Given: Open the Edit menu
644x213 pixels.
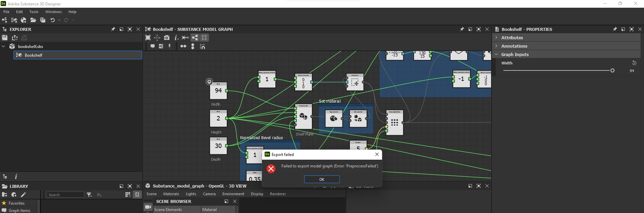Looking at the screenshot, I should 19,12.
